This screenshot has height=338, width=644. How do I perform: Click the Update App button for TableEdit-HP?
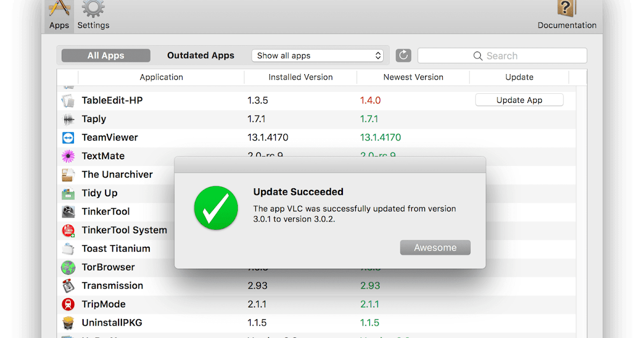tap(519, 100)
